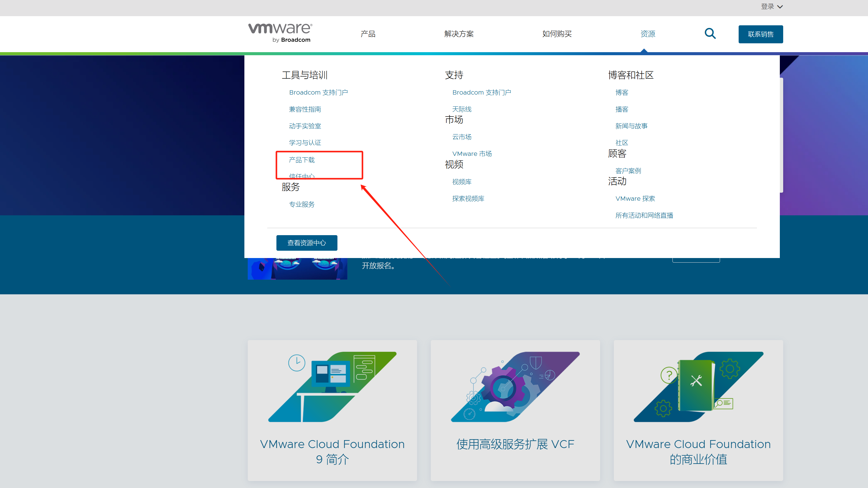This screenshot has height=488, width=868.
Task: Click the 博客和社区 heading
Action: 631,75
